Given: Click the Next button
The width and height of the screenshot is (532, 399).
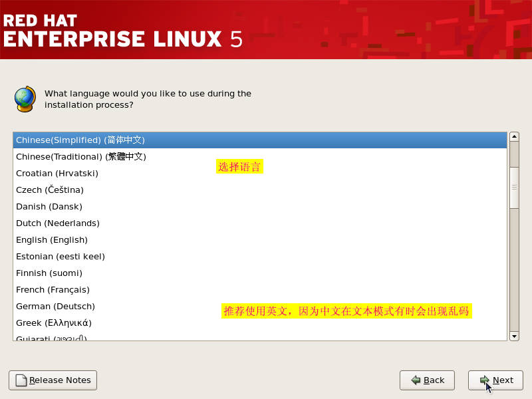Looking at the screenshot, I should click(x=495, y=380).
